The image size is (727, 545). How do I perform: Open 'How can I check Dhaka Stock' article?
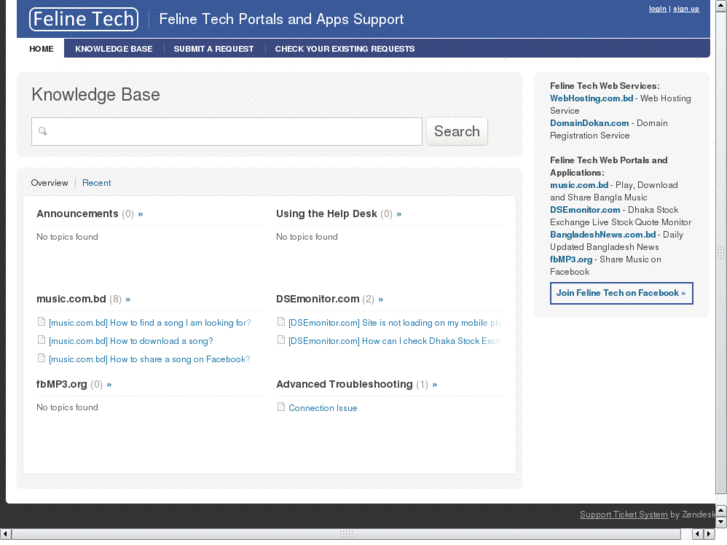point(394,341)
